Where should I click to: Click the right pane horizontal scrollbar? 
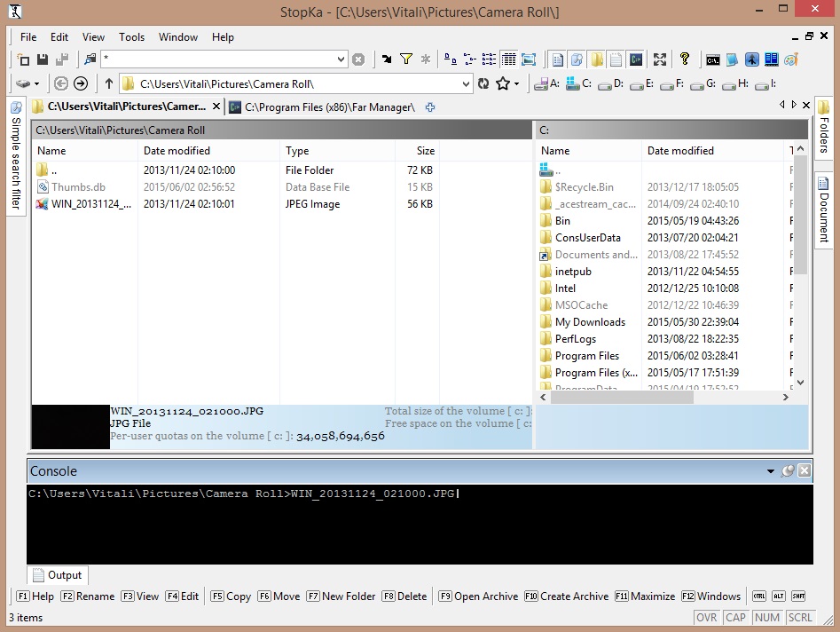[663, 397]
